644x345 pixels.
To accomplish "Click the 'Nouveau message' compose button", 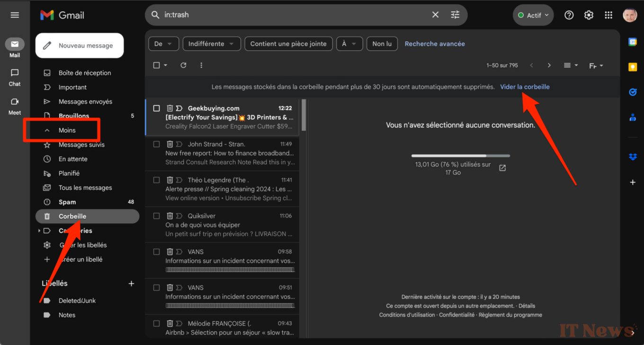I will point(80,45).
